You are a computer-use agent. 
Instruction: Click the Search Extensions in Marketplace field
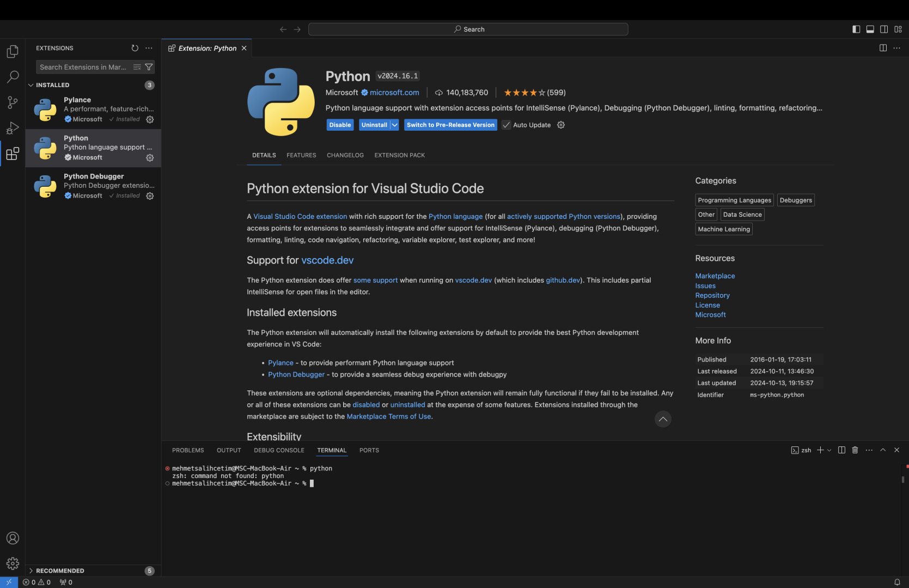(x=83, y=67)
